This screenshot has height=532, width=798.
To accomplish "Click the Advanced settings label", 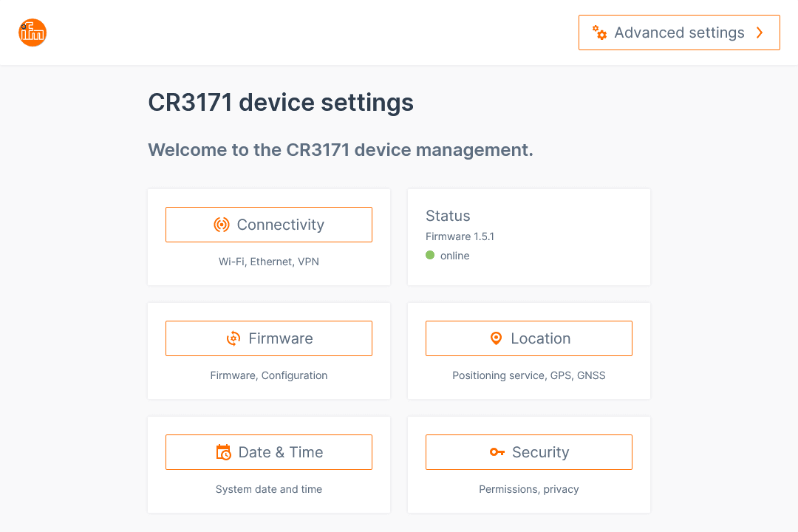I will point(679,33).
